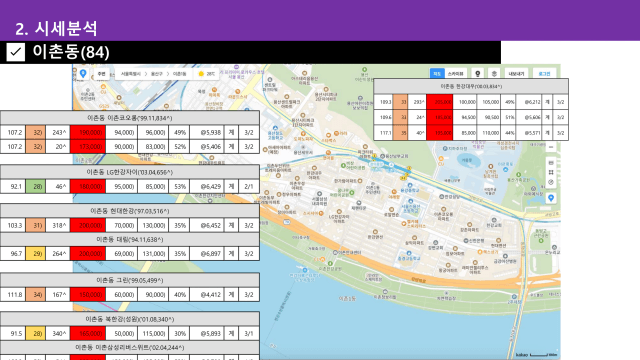Image resolution: width=640 pixels, height=360 pixels.
Task: Select the area measure tool icon
Action: [x=551, y=172]
